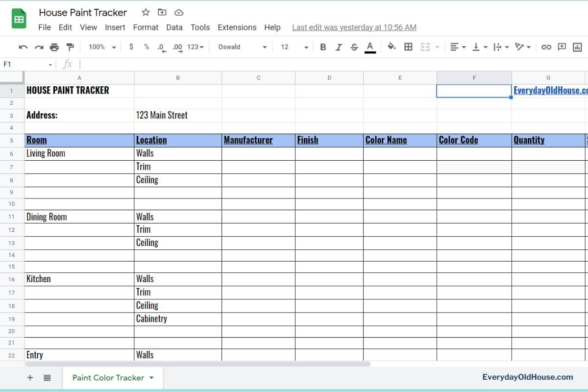This screenshot has width=588, height=392.
Task: Show all sheets list
Action: click(x=47, y=377)
